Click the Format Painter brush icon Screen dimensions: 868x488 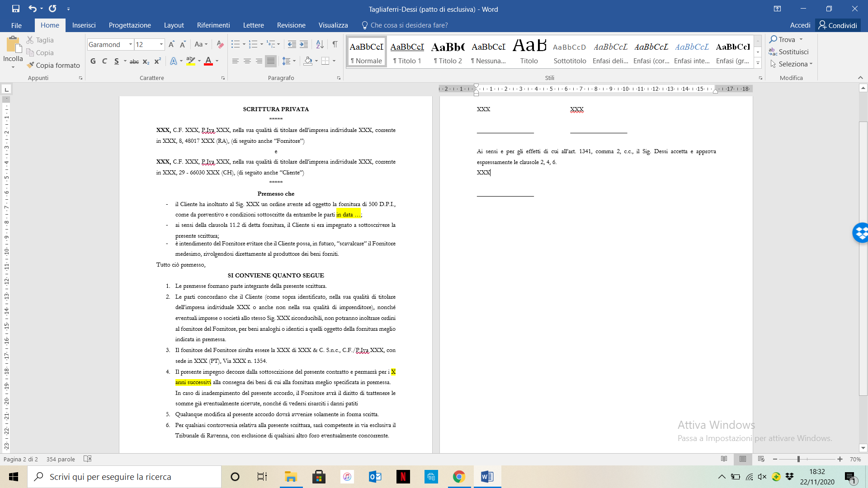(31, 65)
